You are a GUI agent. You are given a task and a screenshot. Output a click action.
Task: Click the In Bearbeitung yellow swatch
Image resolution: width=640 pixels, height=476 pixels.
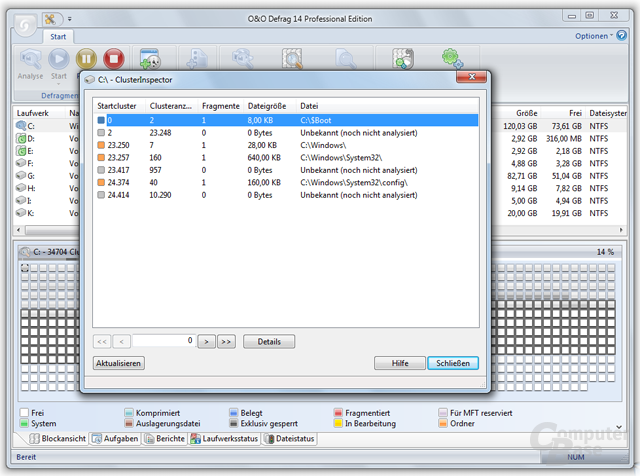click(x=338, y=423)
